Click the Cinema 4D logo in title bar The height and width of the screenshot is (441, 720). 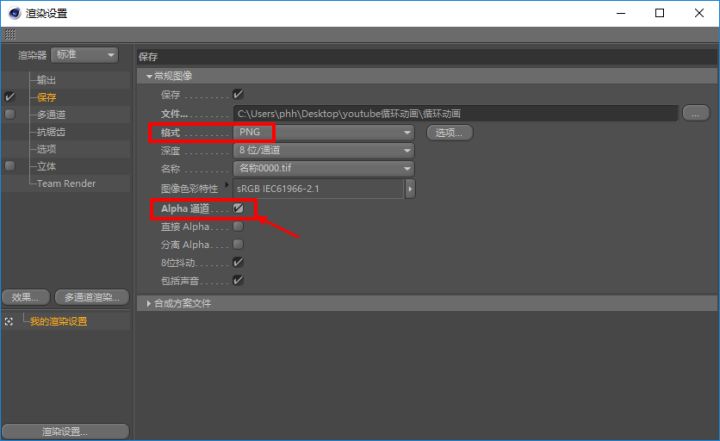click(x=12, y=13)
